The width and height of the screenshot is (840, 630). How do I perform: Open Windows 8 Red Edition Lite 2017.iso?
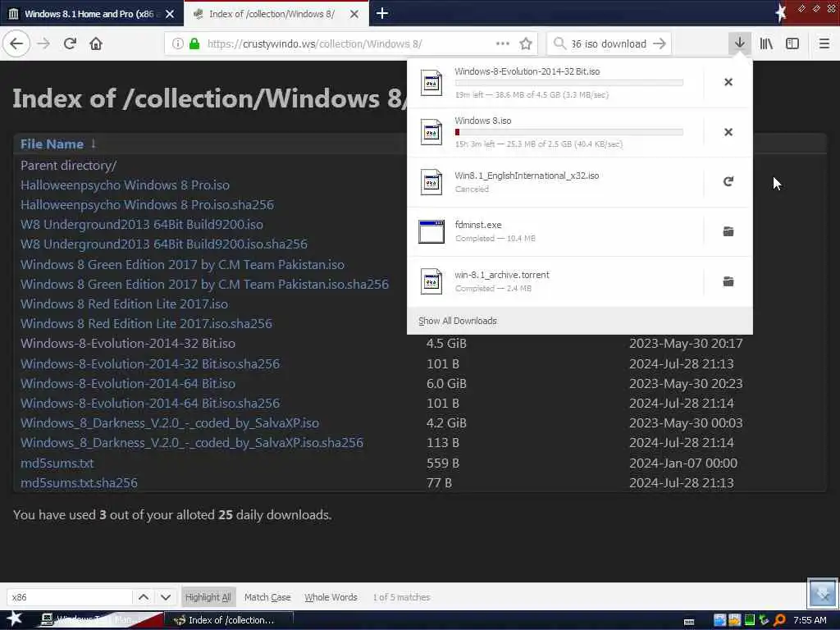click(x=124, y=304)
